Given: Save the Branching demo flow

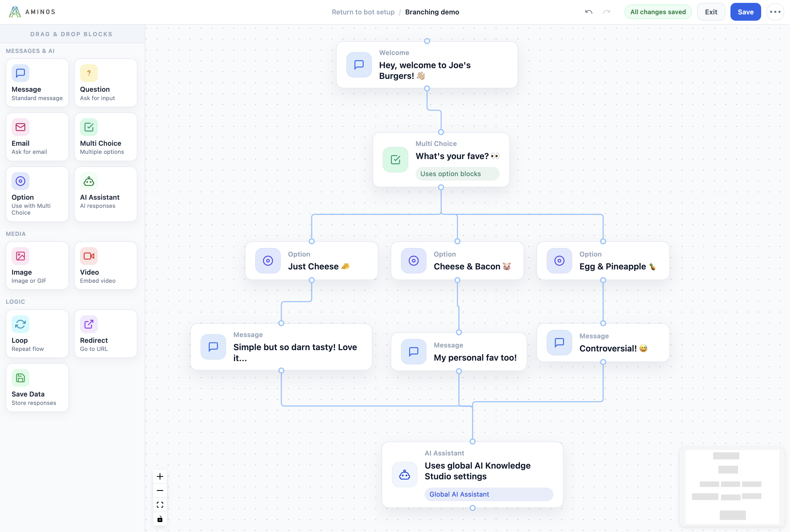Looking at the screenshot, I should pos(745,12).
